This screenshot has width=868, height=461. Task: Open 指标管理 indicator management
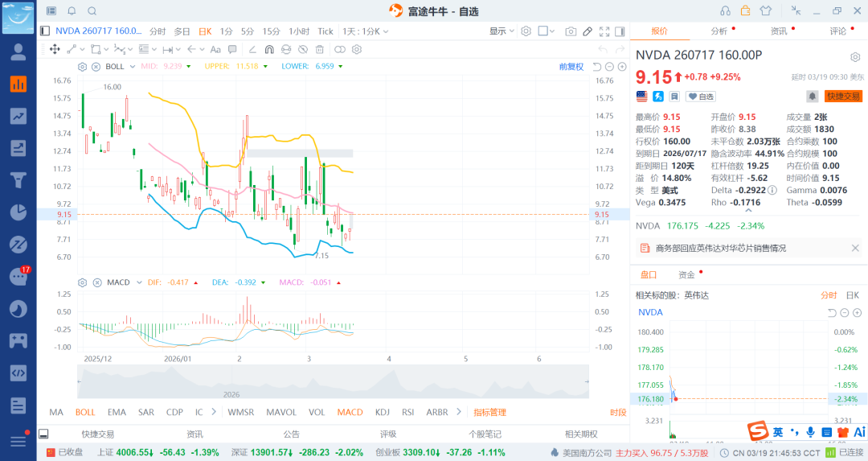point(490,412)
